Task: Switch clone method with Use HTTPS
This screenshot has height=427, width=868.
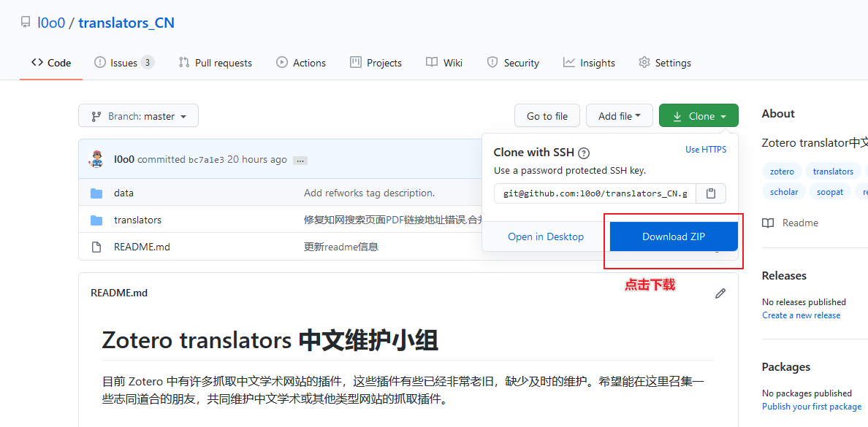Action: [x=706, y=150]
